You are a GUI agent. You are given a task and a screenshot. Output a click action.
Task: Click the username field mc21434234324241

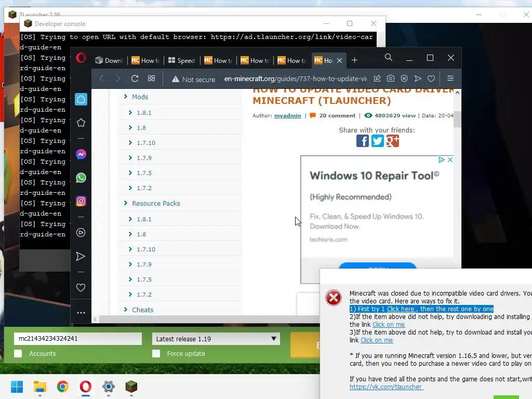coord(78,339)
